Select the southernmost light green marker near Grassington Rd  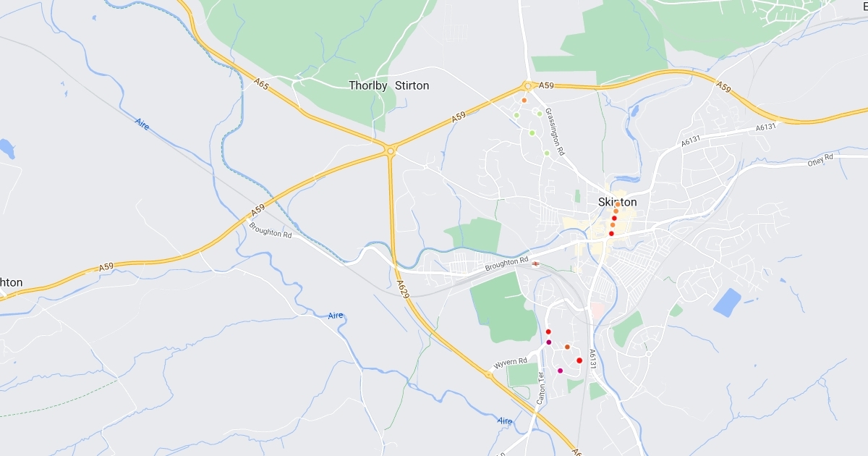tap(547, 153)
